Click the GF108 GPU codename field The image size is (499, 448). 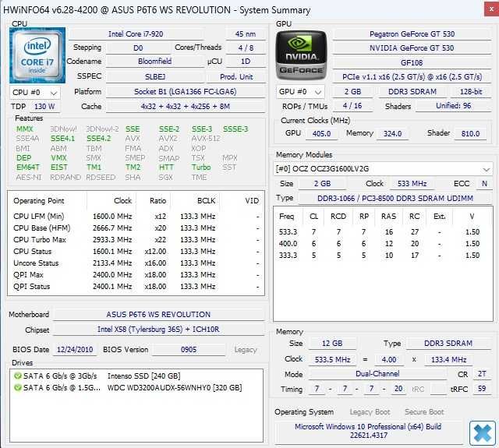[x=412, y=62]
